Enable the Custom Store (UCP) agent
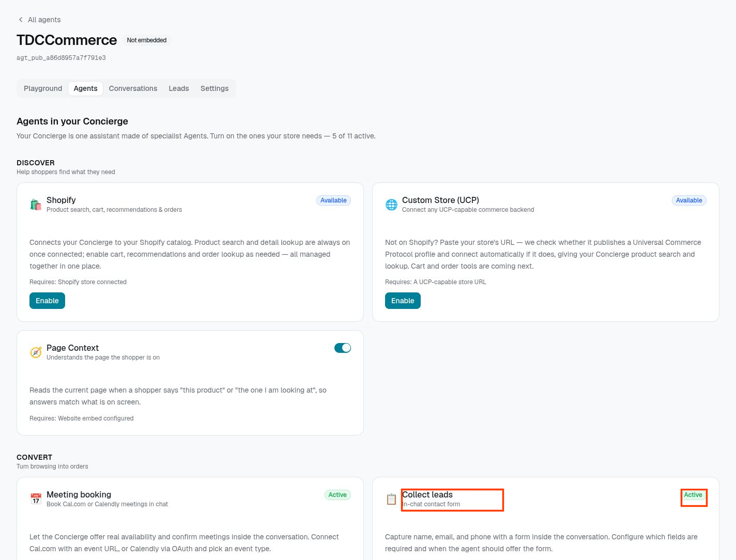This screenshot has width=736, height=560. point(403,301)
